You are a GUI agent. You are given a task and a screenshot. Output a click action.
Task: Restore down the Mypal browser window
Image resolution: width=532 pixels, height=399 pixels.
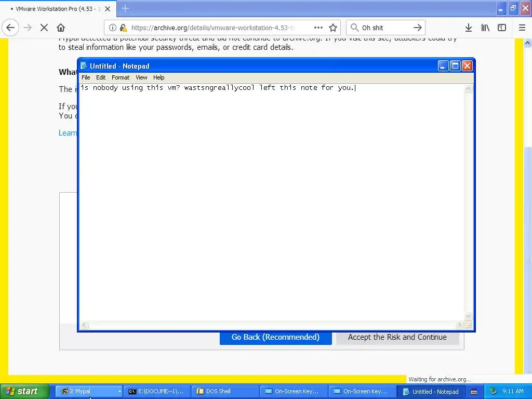pos(513,8)
